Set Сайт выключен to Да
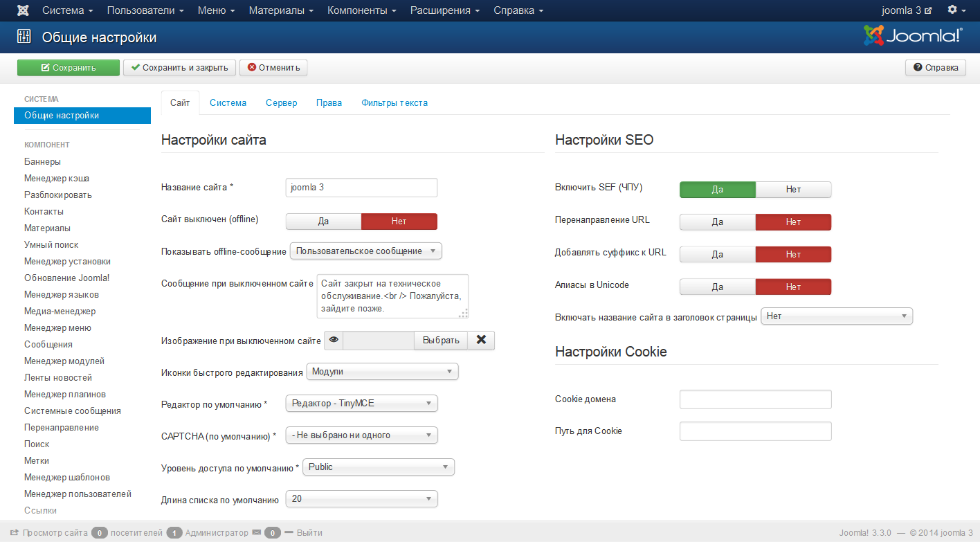 pyautogui.click(x=323, y=221)
